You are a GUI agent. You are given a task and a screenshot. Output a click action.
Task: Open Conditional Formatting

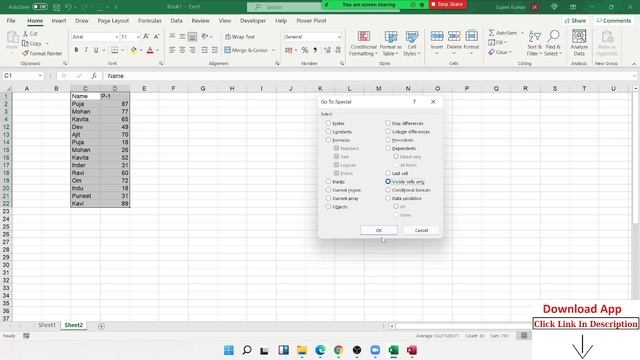pos(363,43)
